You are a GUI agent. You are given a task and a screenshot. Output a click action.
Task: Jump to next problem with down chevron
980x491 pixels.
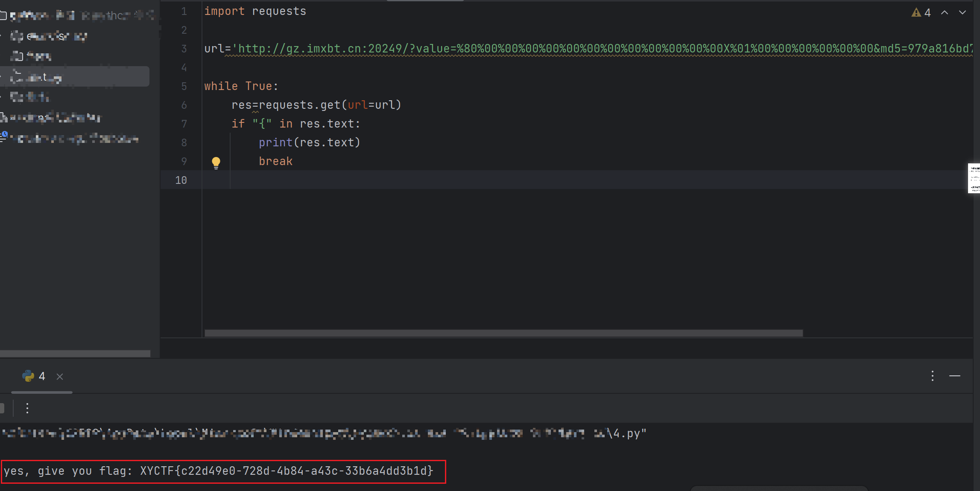[962, 13]
